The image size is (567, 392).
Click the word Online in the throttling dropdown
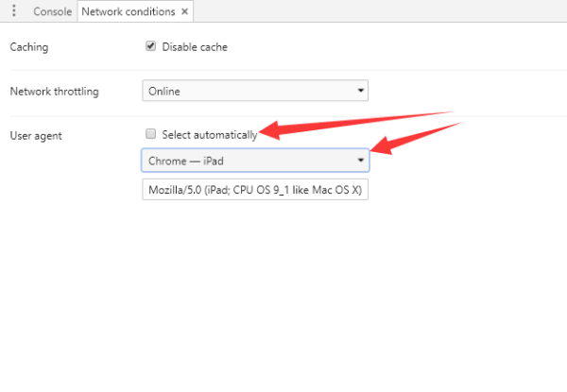point(163,92)
